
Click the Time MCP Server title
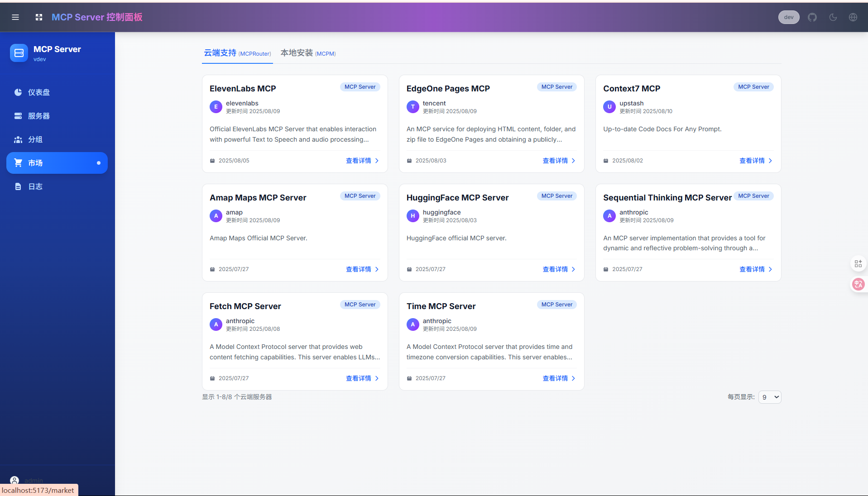click(441, 306)
